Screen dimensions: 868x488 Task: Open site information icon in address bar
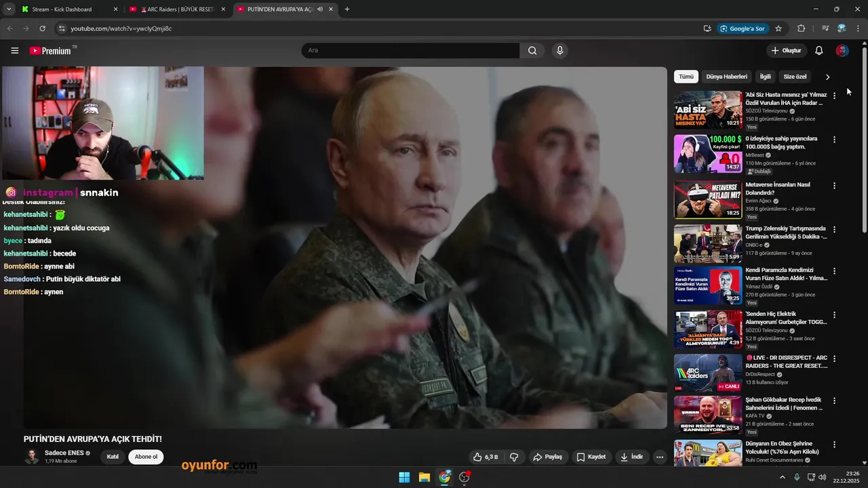tap(62, 28)
